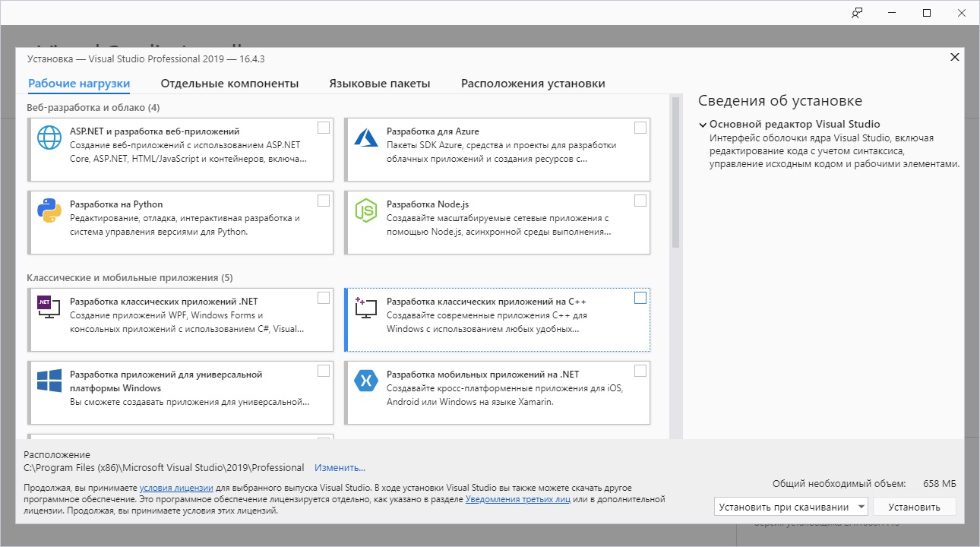Click the ASP.NET globe workload icon
Viewport: 980px width, 547px height.
click(49, 138)
